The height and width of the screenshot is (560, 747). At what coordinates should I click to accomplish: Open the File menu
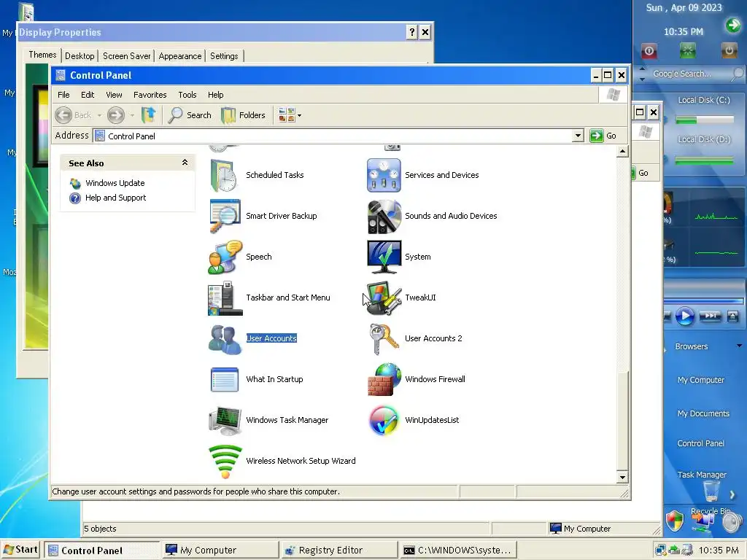tap(63, 95)
